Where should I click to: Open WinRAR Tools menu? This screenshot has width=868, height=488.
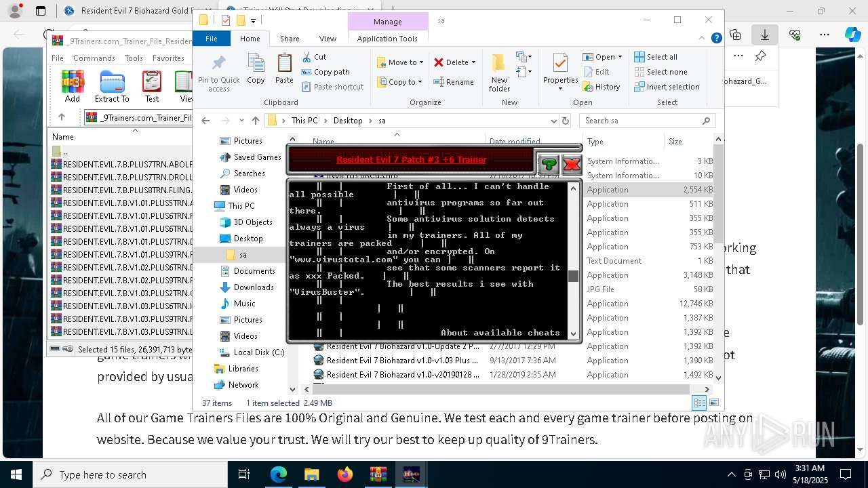click(x=134, y=58)
